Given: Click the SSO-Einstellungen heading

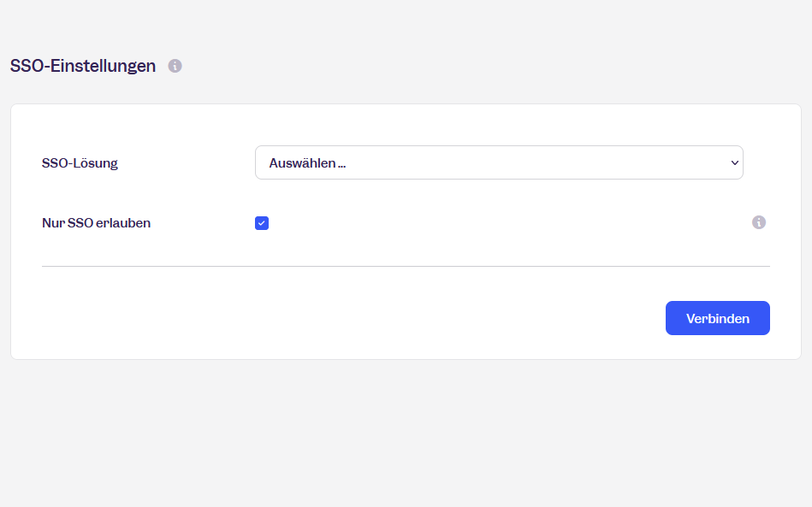Looking at the screenshot, I should click(x=83, y=66).
